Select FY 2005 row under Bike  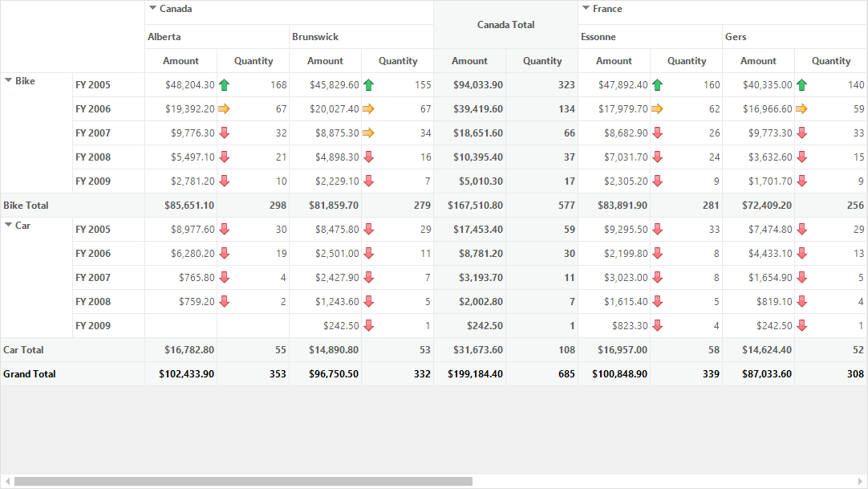[x=108, y=85]
